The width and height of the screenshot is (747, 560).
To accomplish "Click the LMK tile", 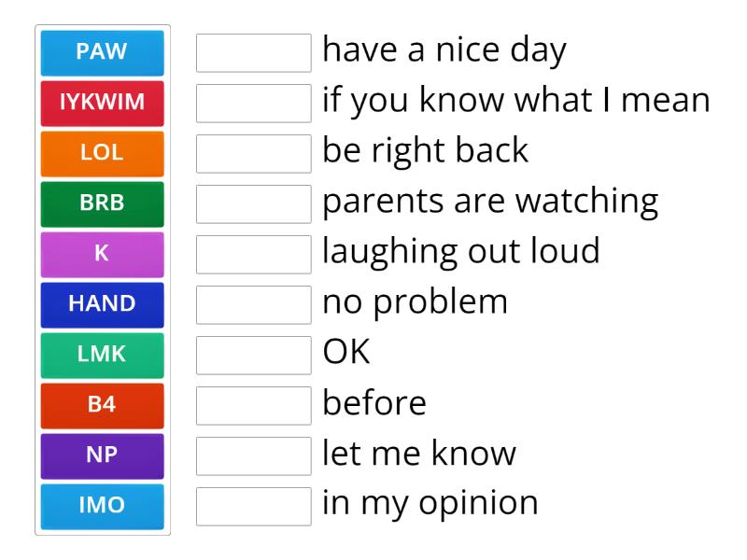I will (102, 355).
